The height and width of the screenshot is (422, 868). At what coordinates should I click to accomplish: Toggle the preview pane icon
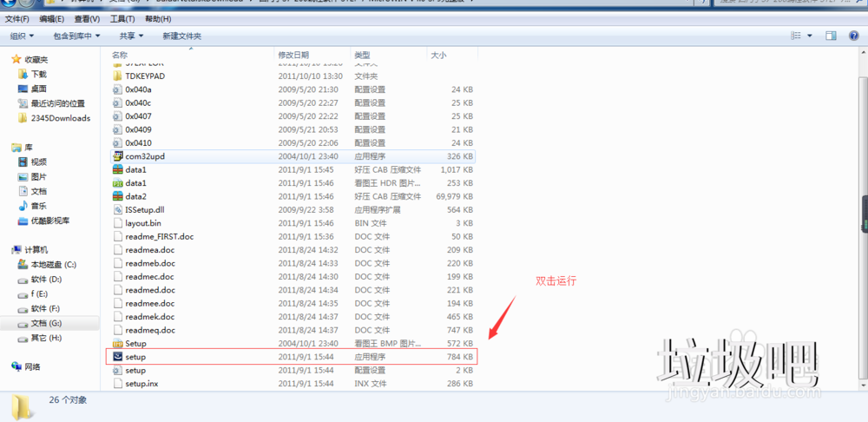831,36
